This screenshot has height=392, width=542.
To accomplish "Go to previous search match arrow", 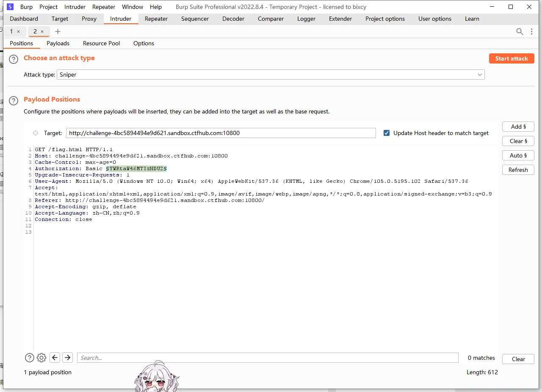I will pyautogui.click(x=55, y=358).
